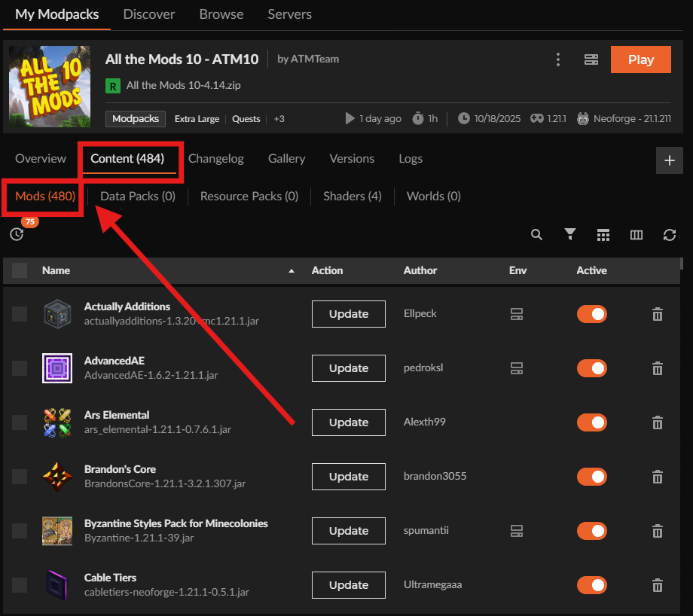Select Resource Packs (0) sub-tab
The width and height of the screenshot is (693, 616).
[x=249, y=197]
